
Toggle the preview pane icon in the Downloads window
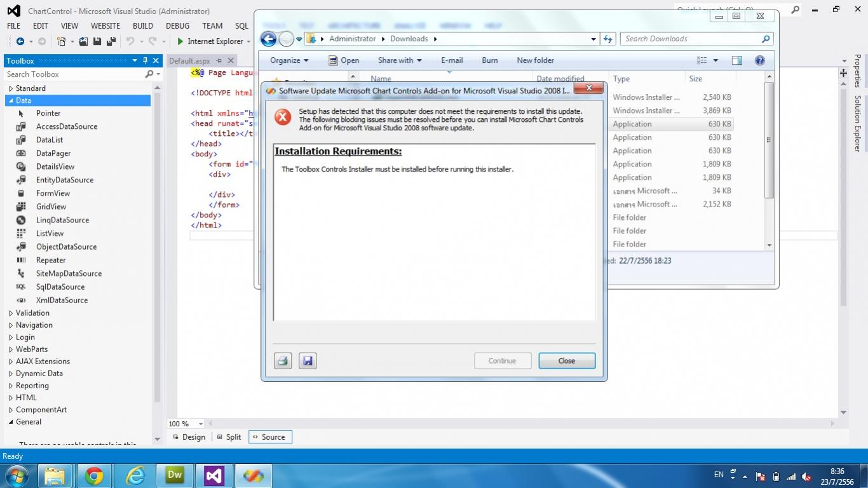click(737, 60)
